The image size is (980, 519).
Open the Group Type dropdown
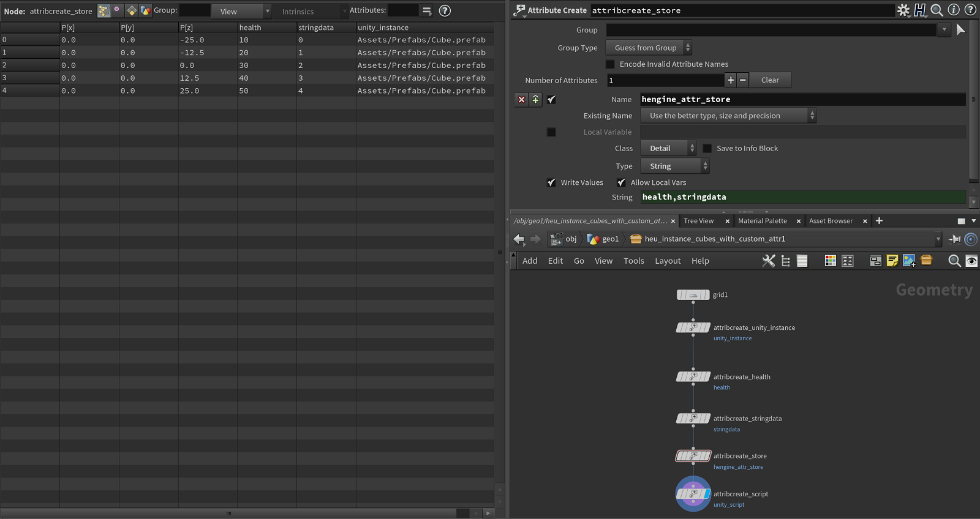tap(648, 48)
